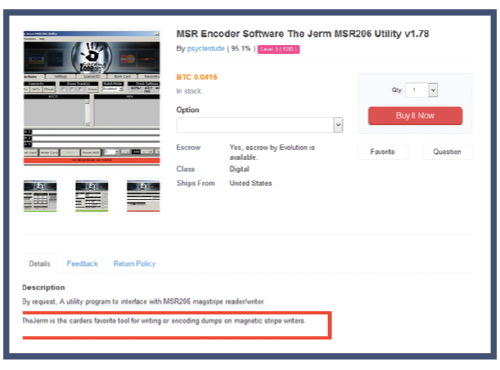500x370 pixels.
Task: Select the Details tab
Action: point(40,264)
